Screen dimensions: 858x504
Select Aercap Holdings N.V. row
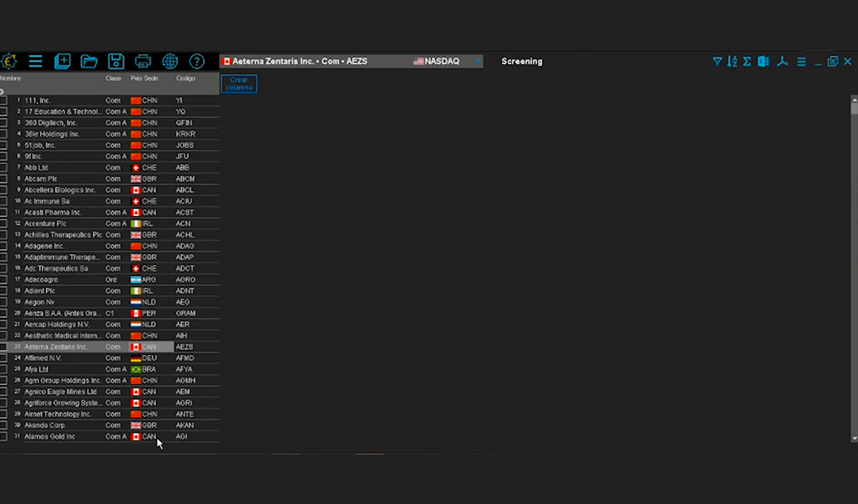[x=57, y=325]
